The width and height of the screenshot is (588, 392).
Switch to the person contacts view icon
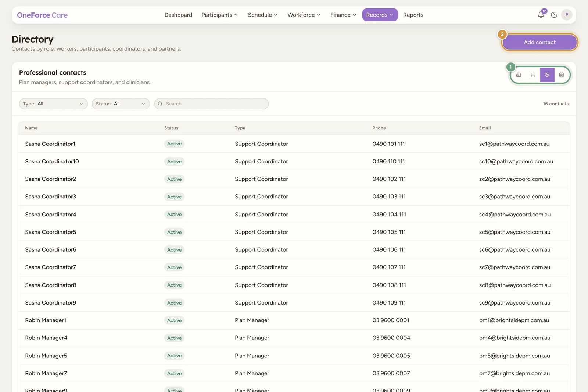point(533,75)
